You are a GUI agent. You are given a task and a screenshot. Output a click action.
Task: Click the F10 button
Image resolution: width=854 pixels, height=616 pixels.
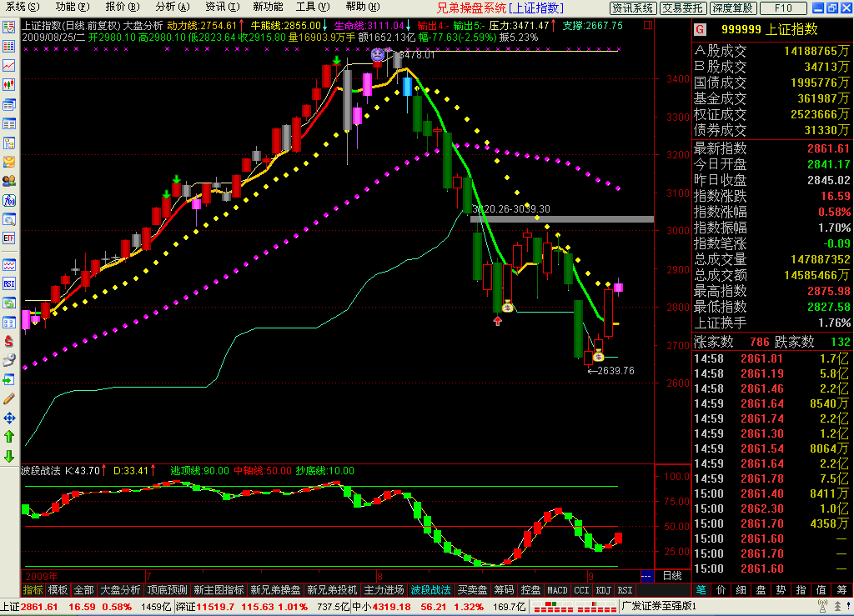coord(783,8)
